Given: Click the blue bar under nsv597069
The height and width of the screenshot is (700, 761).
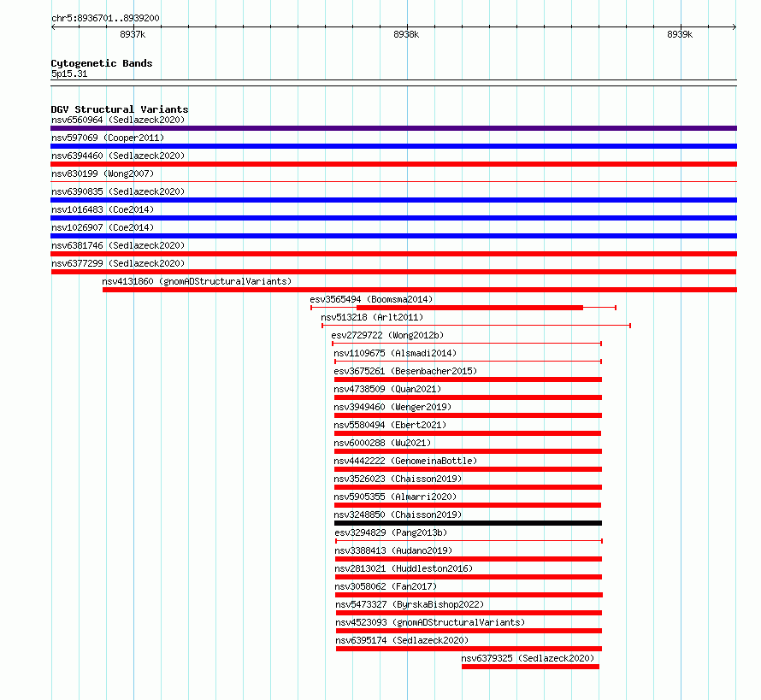Looking at the screenshot, I should pos(393,146).
